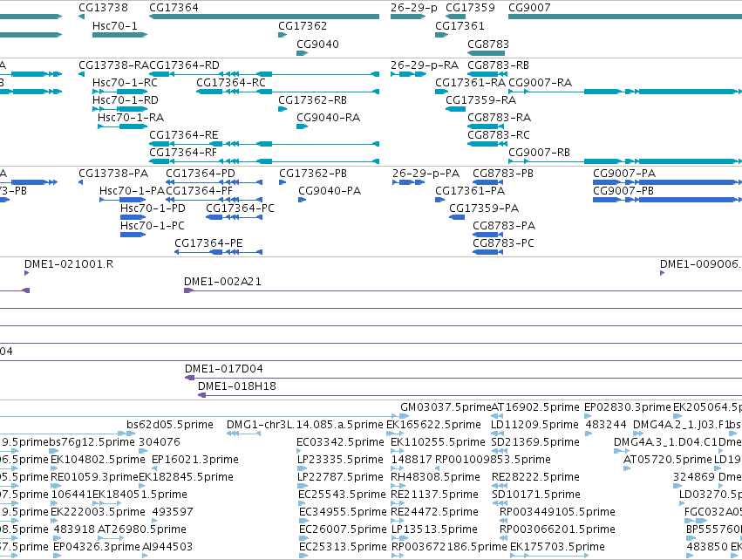
Task: Select transcript CG13738-RA
Action: click(81, 74)
